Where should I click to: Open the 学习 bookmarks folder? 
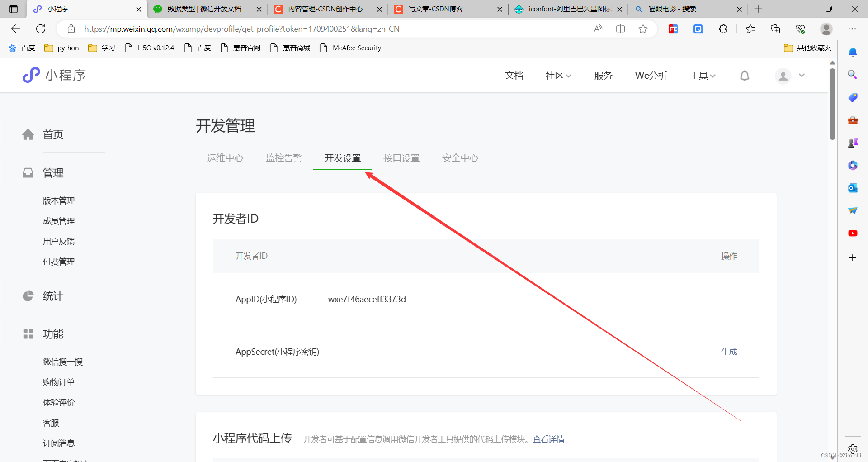click(101, 48)
